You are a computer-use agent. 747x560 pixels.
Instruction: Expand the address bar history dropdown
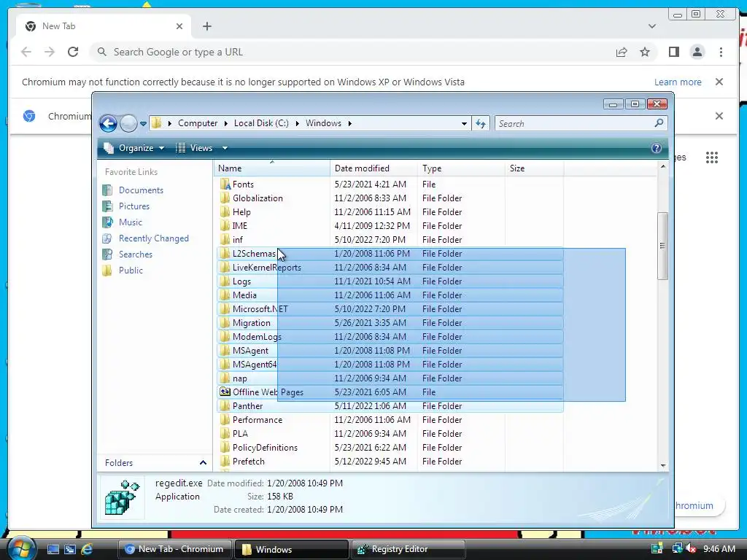click(x=464, y=124)
